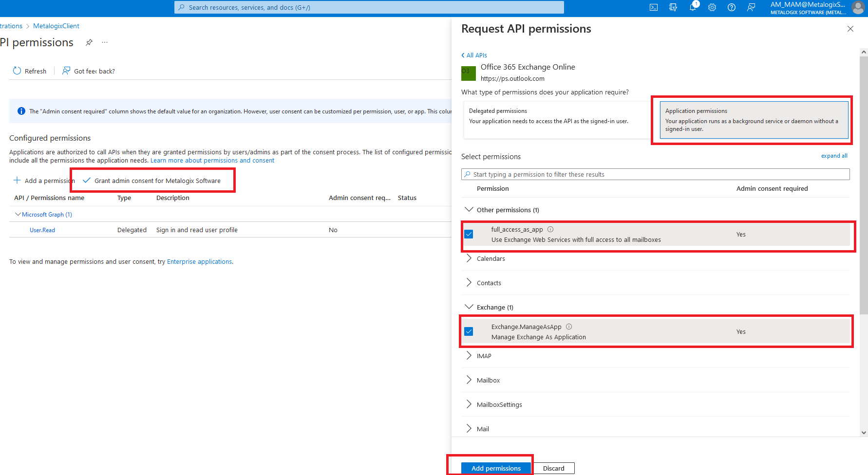Click the Description column header
This screenshot has height=475, width=868.
[x=173, y=198]
